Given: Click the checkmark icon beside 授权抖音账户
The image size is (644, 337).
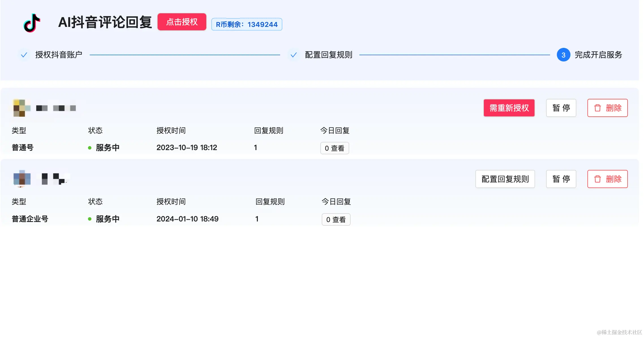Looking at the screenshot, I should (x=24, y=55).
